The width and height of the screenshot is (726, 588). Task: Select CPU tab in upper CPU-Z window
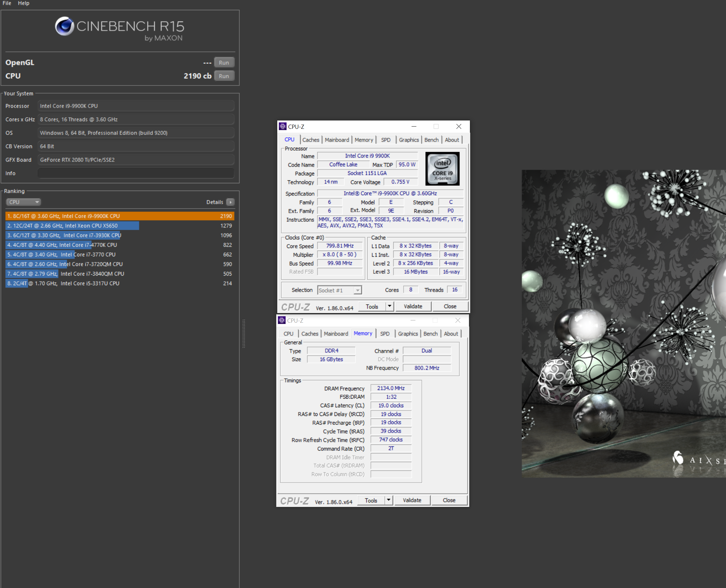(x=289, y=139)
